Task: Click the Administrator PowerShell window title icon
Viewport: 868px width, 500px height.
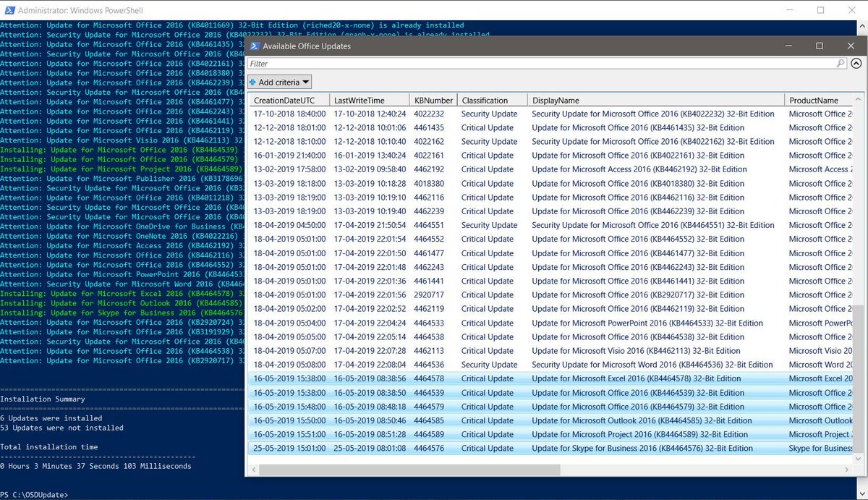Action: point(9,10)
